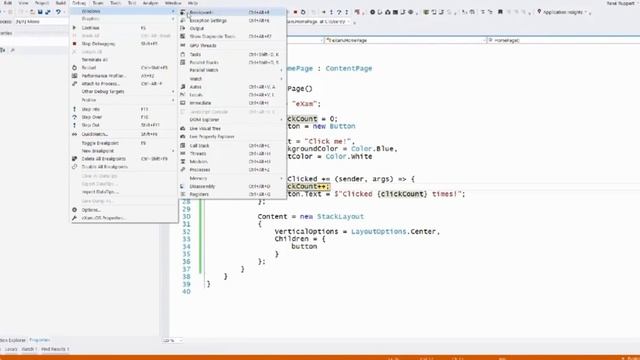
Task: Click the Call Stack icon
Action: pyautogui.click(x=183, y=146)
